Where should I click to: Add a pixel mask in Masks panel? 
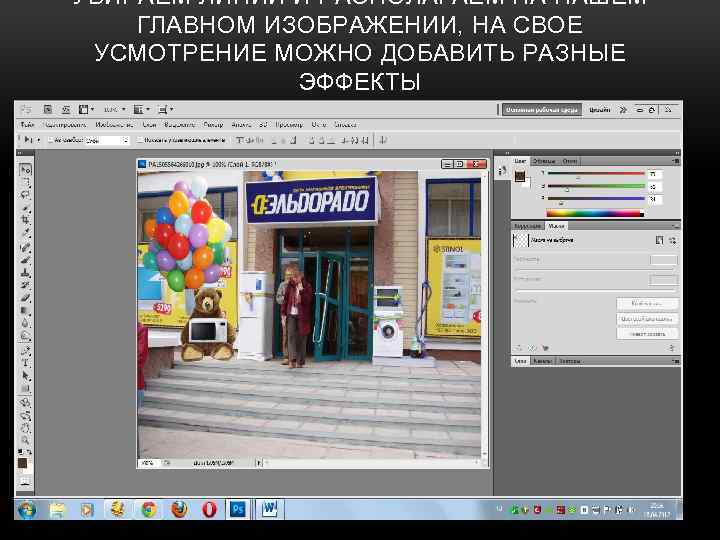pos(659,240)
